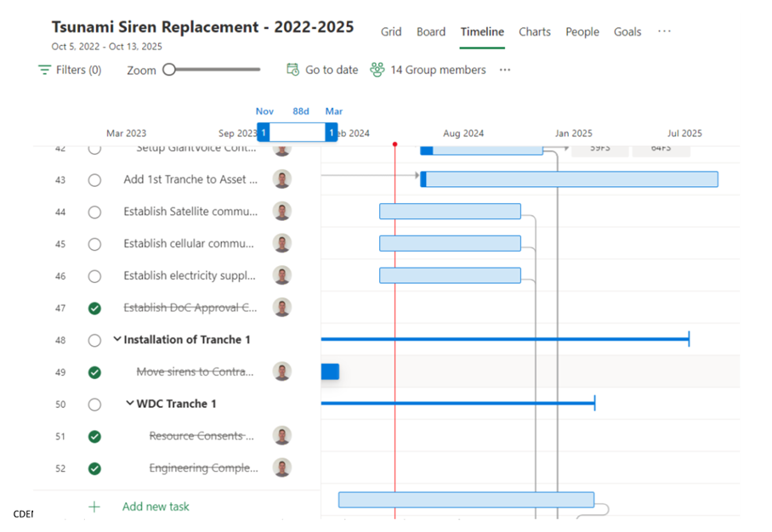
Task: Click the green plus icon for adding tasks
Action: (x=94, y=506)
